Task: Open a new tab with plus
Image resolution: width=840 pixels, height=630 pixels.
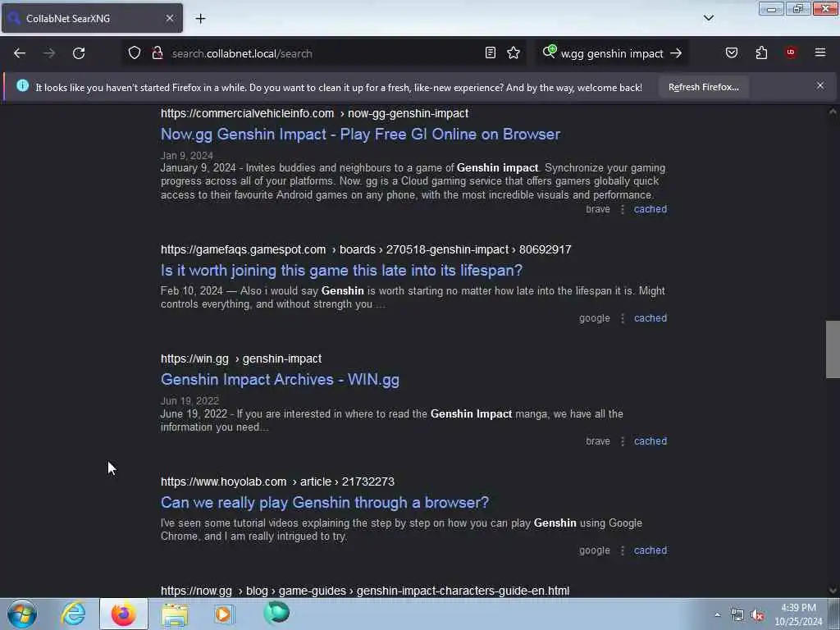Action: (200, 19)
